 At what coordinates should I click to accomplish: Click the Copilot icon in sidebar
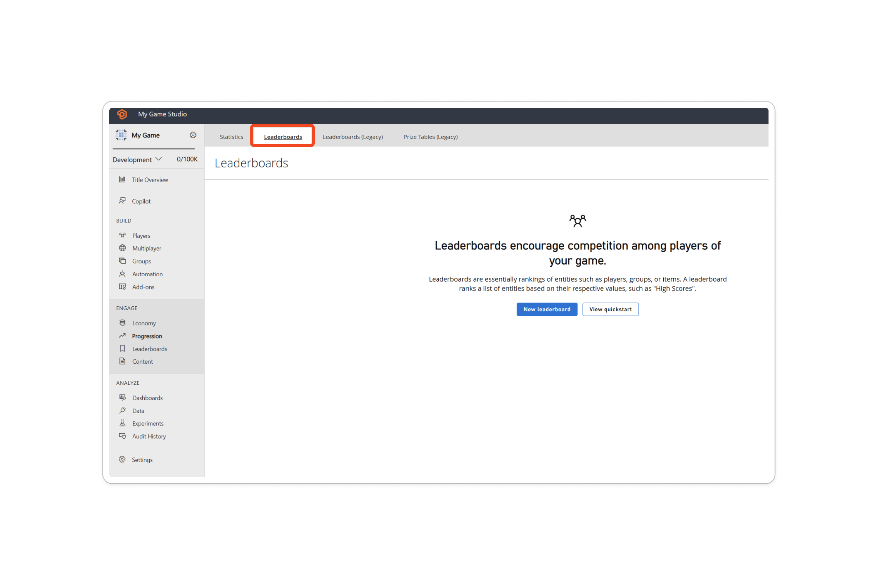coord(122,201)
